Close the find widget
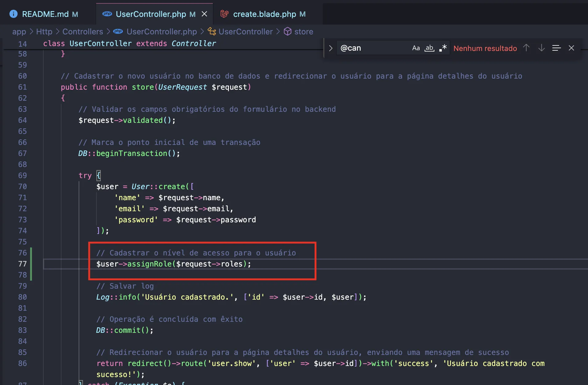The height and width of the screenshot is (385, 588). click(571, 48)
